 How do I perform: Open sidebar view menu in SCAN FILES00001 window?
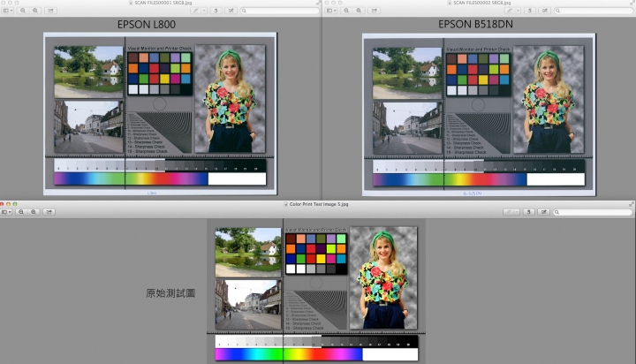coord(8,11)
